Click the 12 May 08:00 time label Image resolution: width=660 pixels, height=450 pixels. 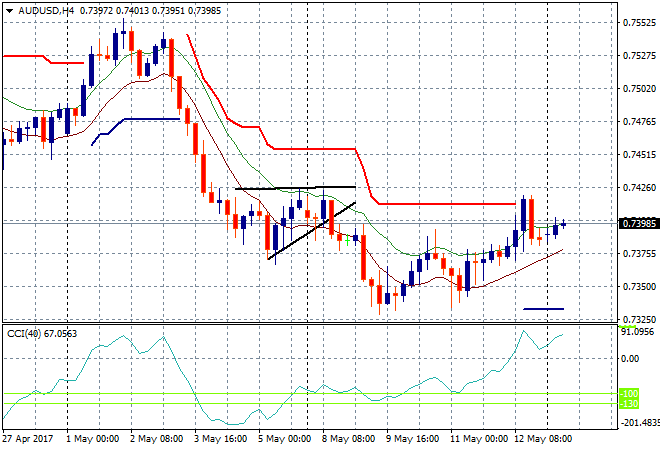(543, 439)
